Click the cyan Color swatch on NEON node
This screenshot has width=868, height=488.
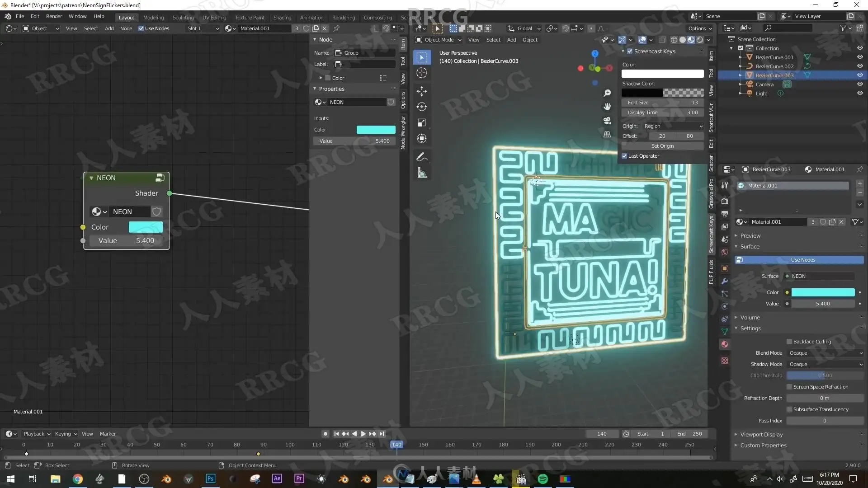(146, 227)
